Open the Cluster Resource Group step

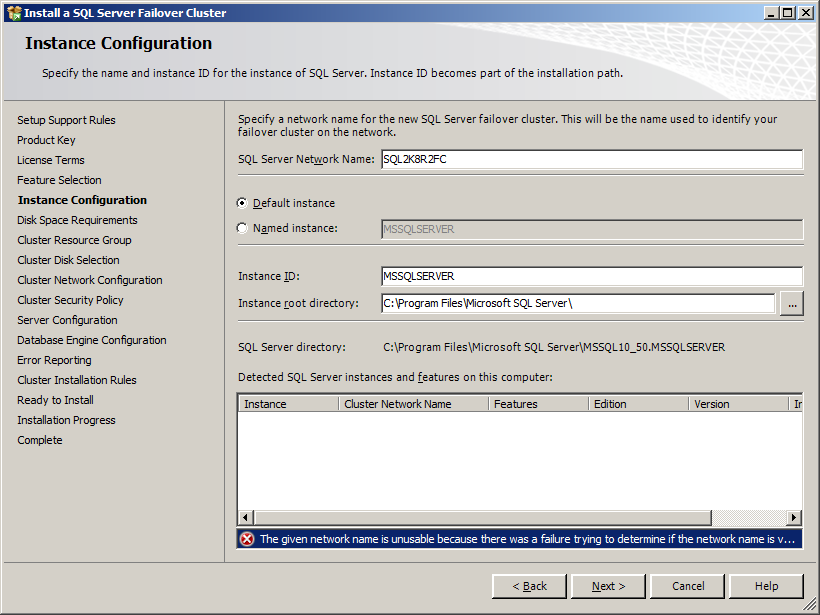click(x=74, y=240)
